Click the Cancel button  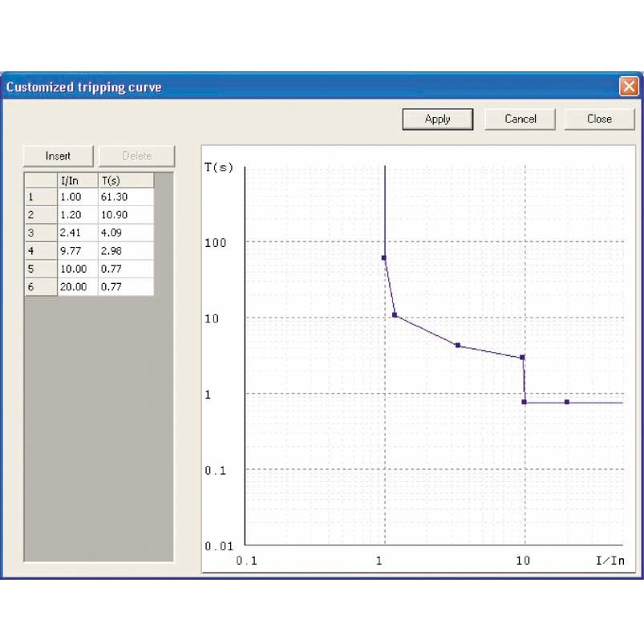pos(520,119)
